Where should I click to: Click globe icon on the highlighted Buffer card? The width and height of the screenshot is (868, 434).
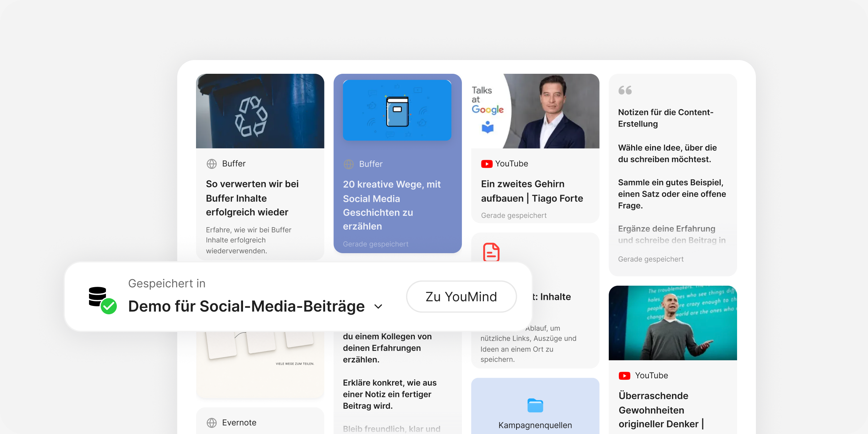[x=349, y=164]
